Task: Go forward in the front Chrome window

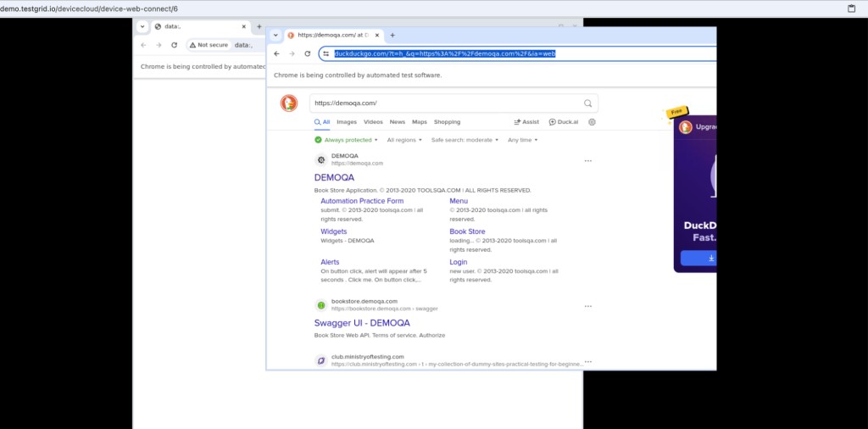Action: pyautogui.click(x=292, y=53)
